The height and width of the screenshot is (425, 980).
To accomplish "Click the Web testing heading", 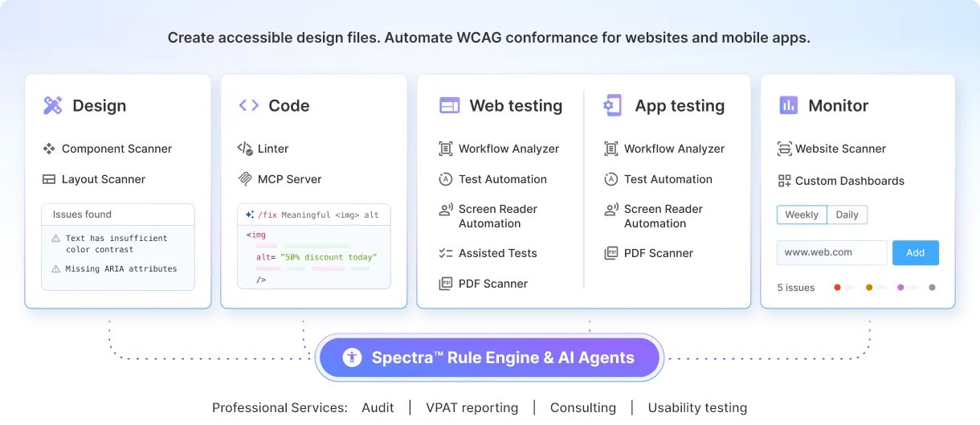I will pyautogui.click(x=516, y=105).
